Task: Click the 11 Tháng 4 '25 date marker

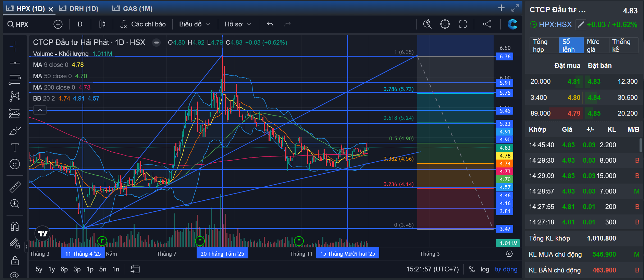Action: click(83, 254)
